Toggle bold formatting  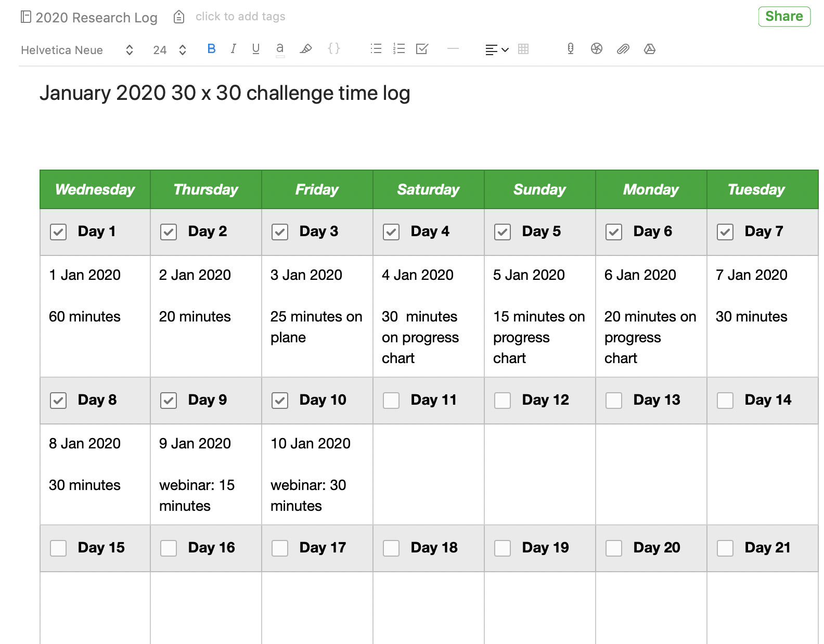[x=211, y=49]
